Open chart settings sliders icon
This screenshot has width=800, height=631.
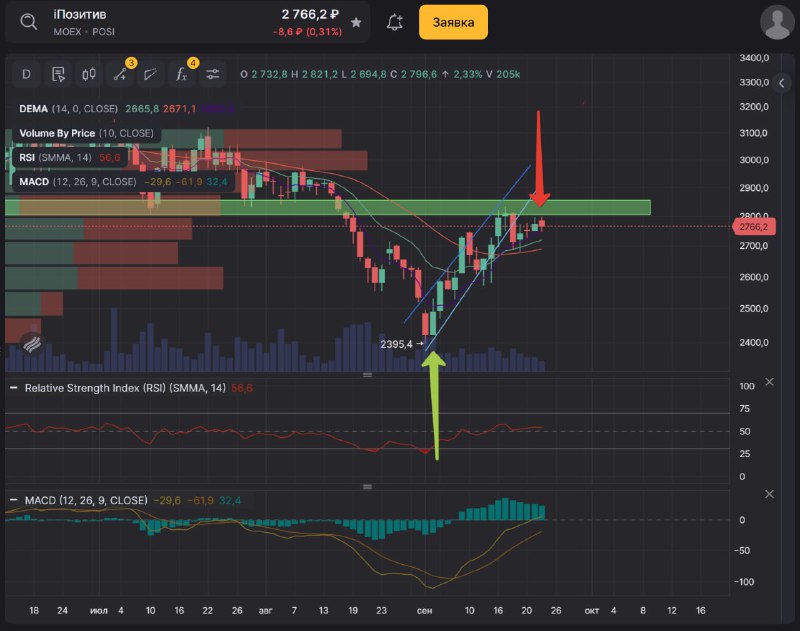212,74
